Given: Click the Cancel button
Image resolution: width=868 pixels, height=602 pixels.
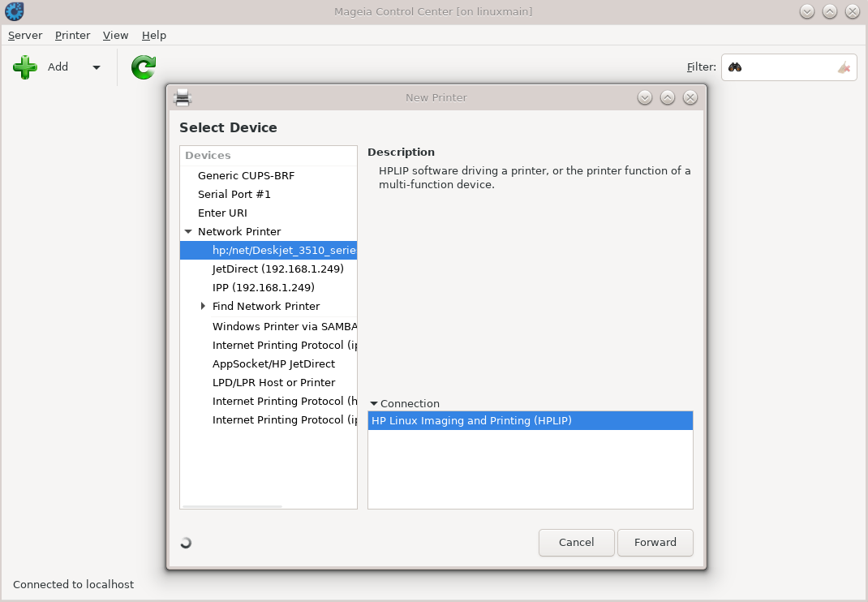Looking at the screenshot, I should [x=576, y=542].
